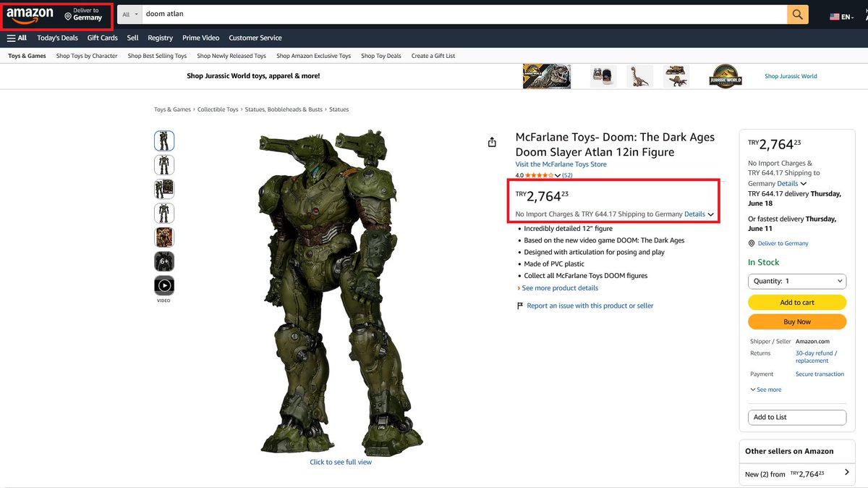The width and height of the screenshot is (868, 488).
Task: Select the fifth orange-toned product thumbnail
Action: tap(164, 237)
